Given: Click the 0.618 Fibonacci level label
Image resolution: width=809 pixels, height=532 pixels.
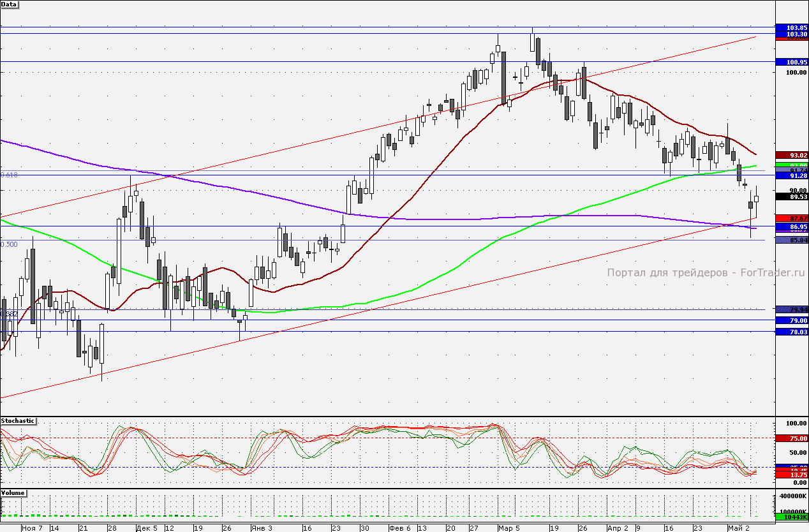Looking at the screenshot, I should [x=9, y=175].
